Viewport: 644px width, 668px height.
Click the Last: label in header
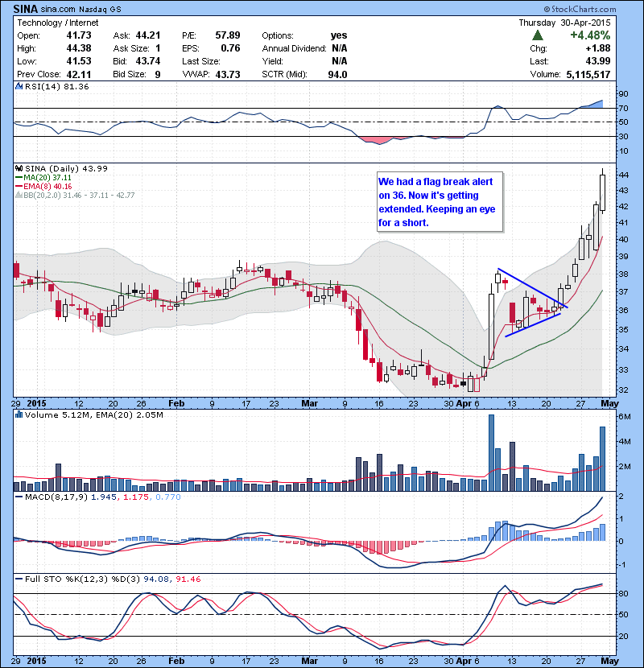(539, 61)
